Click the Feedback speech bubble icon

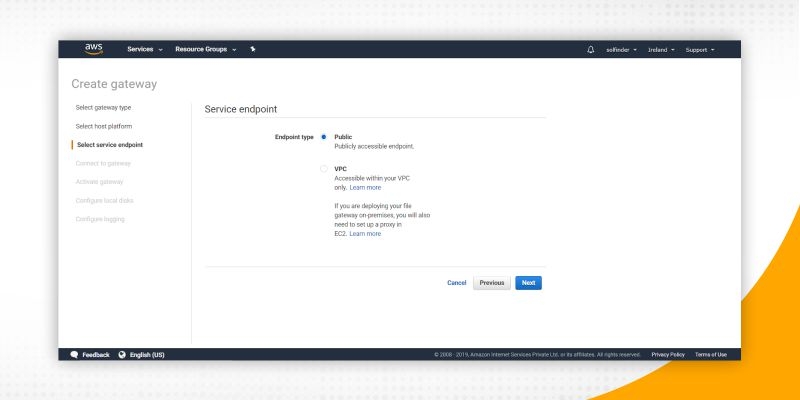click(x=74, y=354)
